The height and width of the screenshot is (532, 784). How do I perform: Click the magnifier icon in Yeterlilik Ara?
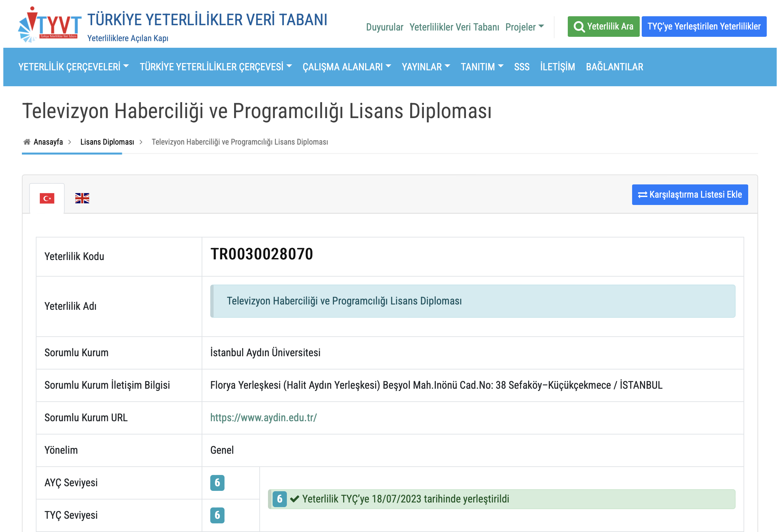pos(580,27)
